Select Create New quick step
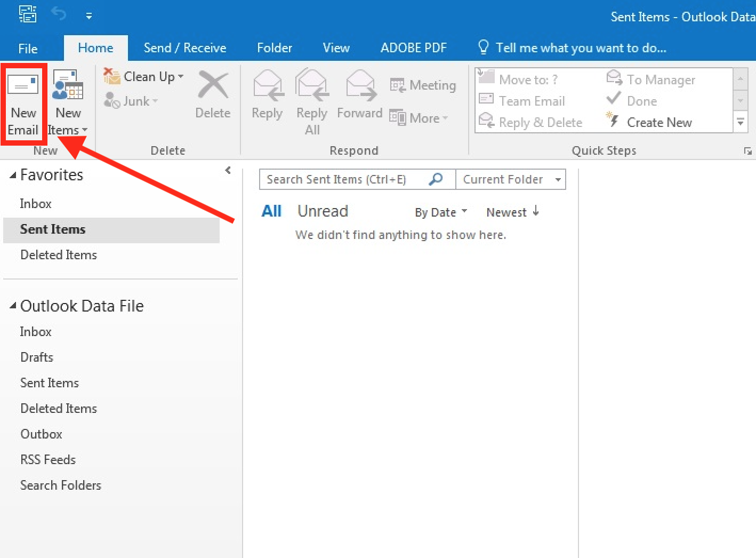The height and width of the screenshot is (558, 756). pos(659,123)
